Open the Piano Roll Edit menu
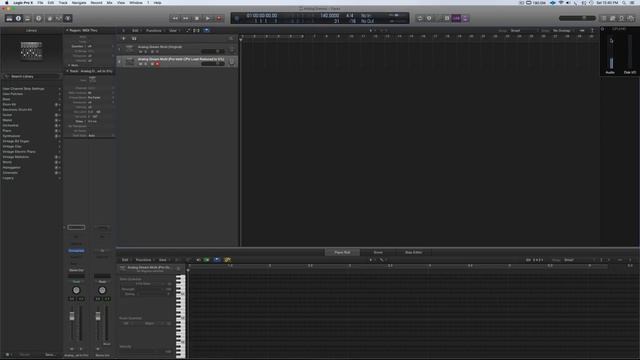 (x=126, y=260)
